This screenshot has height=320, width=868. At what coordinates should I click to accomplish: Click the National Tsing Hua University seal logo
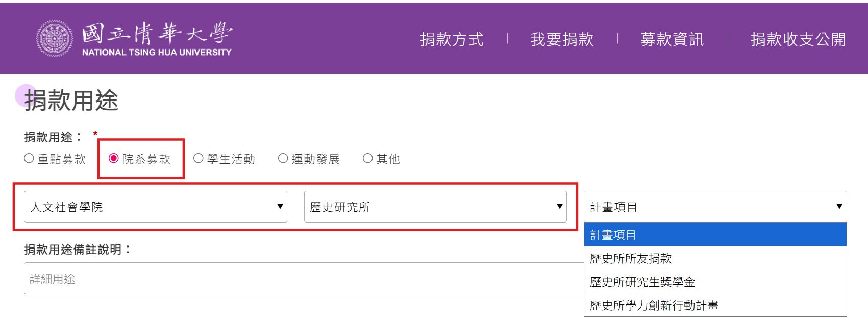54,38
